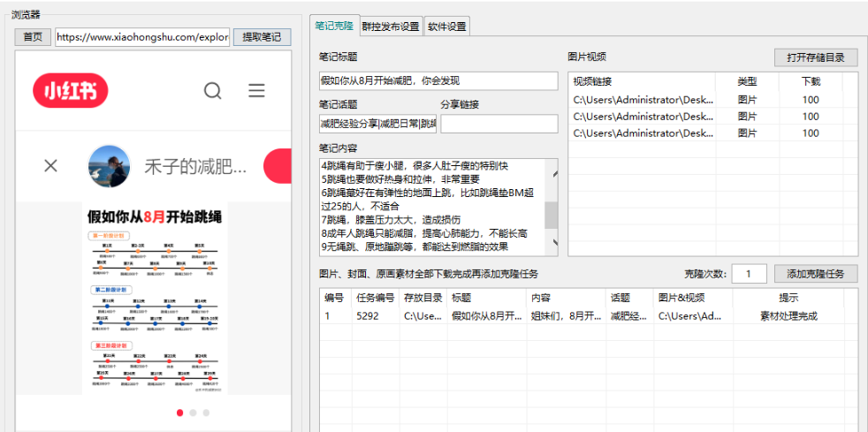Open the search magnifier icon
Viewport: 868px width, 432px height.
pyautogui.click(x=213, y=91)
